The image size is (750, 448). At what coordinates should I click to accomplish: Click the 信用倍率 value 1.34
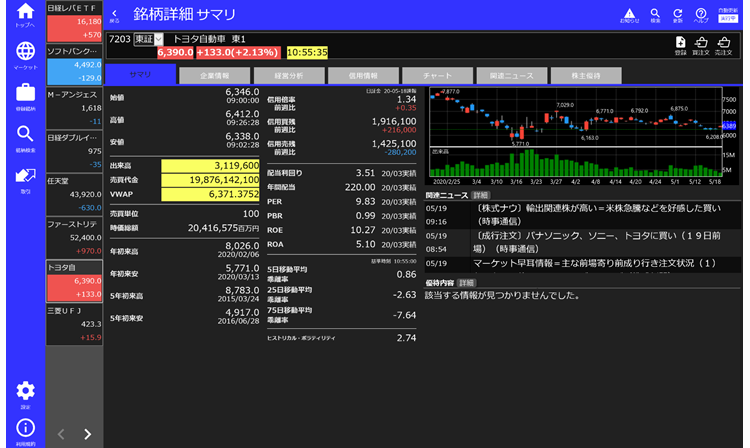pos(407,99)
